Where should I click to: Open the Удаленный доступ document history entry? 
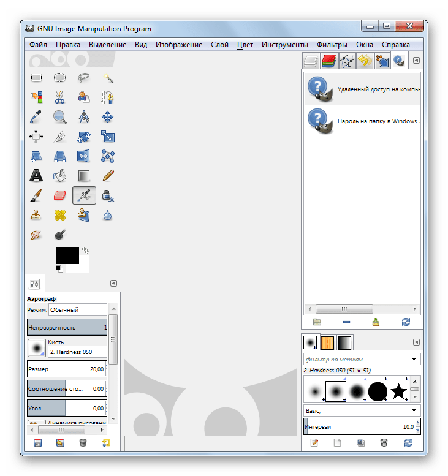pyautogui.click(x=362, y=89)
